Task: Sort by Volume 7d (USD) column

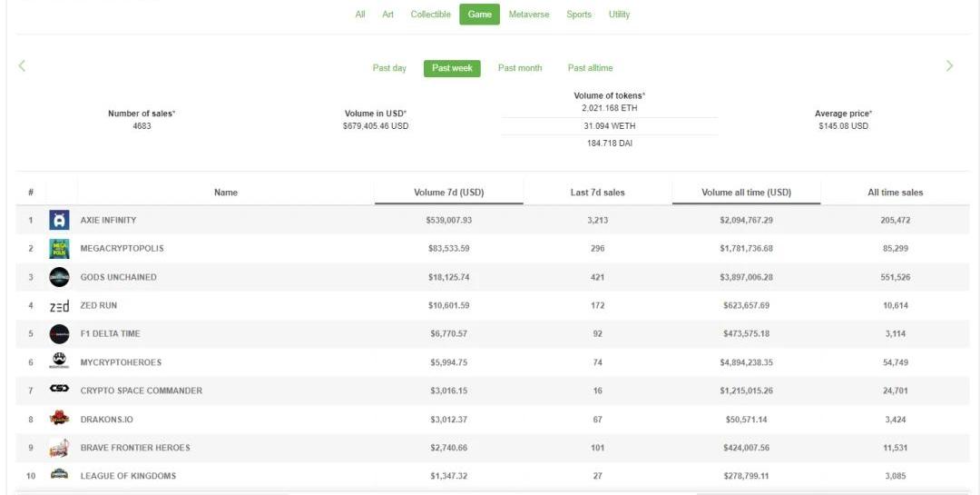Action: [449, 193]
